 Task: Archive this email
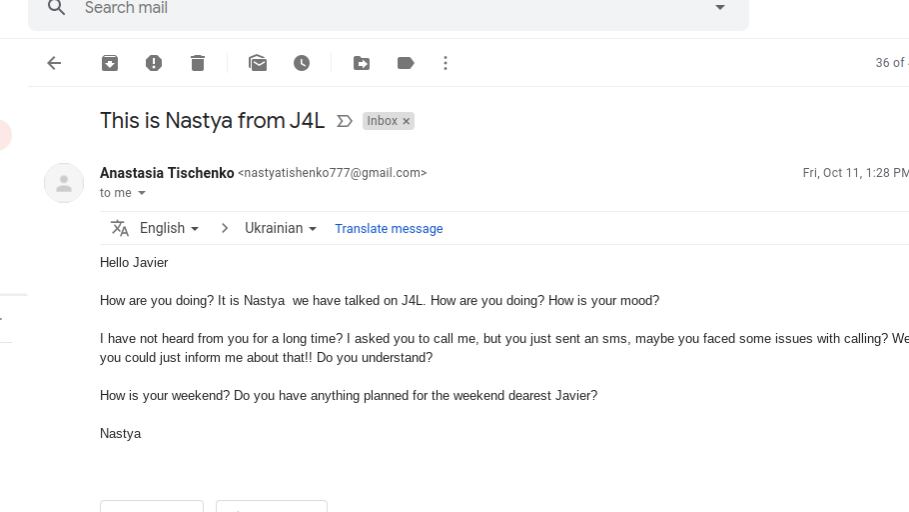(x=110, y=63)
